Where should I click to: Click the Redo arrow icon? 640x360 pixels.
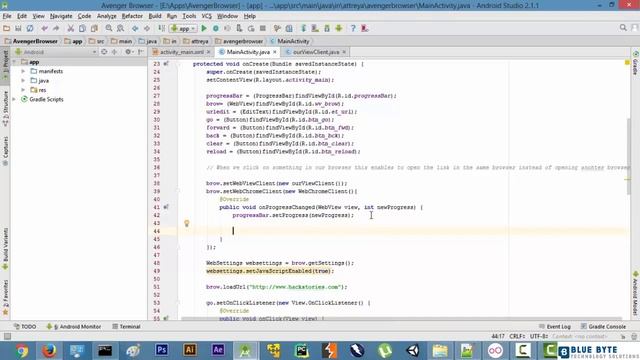(x=56, y=29)
